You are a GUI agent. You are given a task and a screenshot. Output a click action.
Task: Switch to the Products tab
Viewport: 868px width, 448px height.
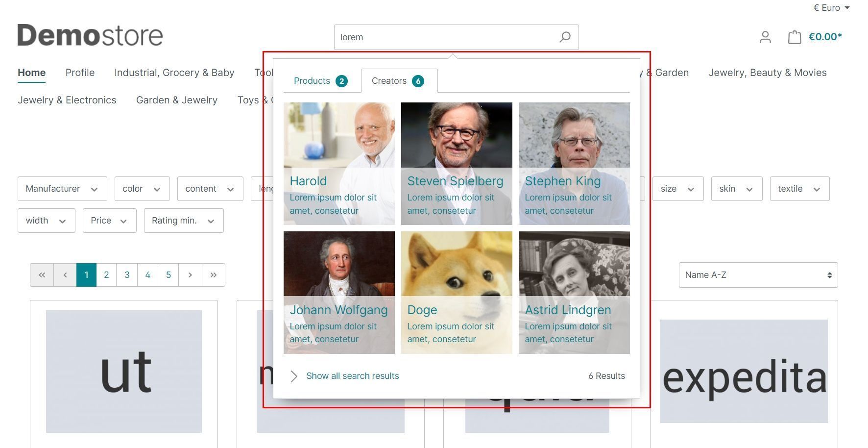(321, 81)
